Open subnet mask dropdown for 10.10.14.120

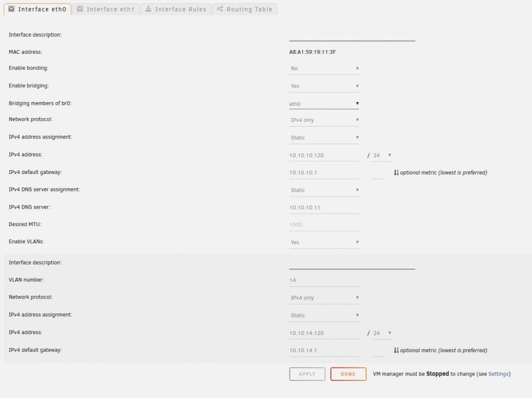click(381, 333)
